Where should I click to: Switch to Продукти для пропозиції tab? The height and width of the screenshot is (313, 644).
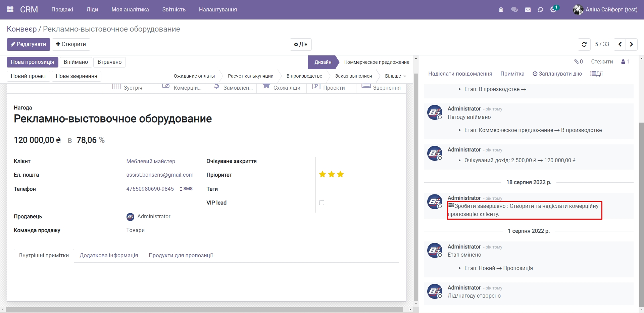(181, 256)
